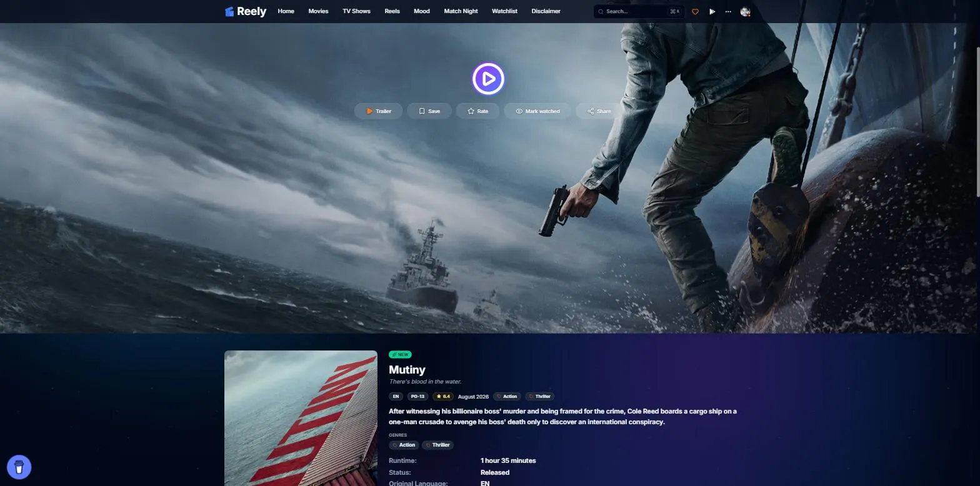Click the ⌘K keyboard shortcut badge
980x486 pixels.
pyautogui.click(x=674, y=11)
